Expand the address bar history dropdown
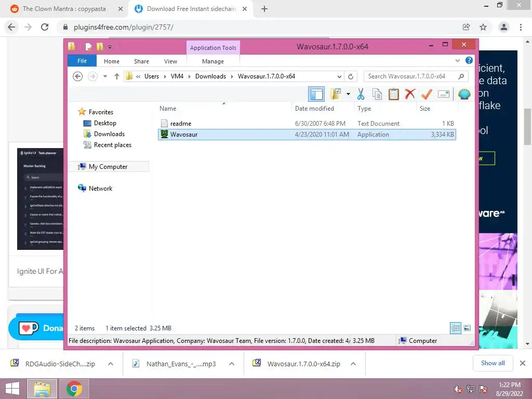This screenshot has height=399, width=532. pyautogui.click(x=339, y=76)
